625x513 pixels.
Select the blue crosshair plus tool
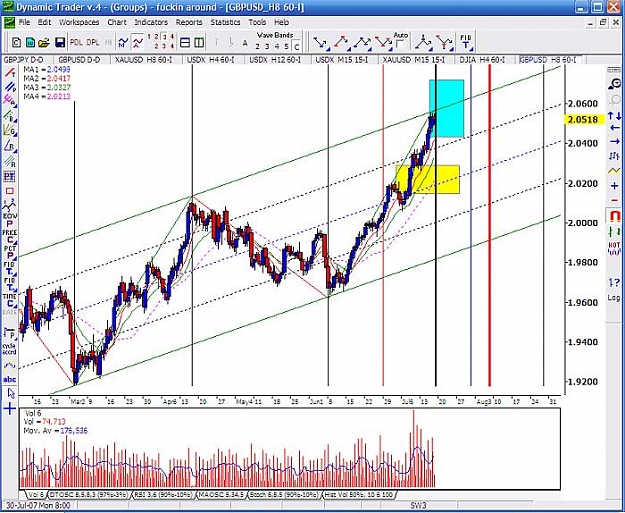coord(10,409)
